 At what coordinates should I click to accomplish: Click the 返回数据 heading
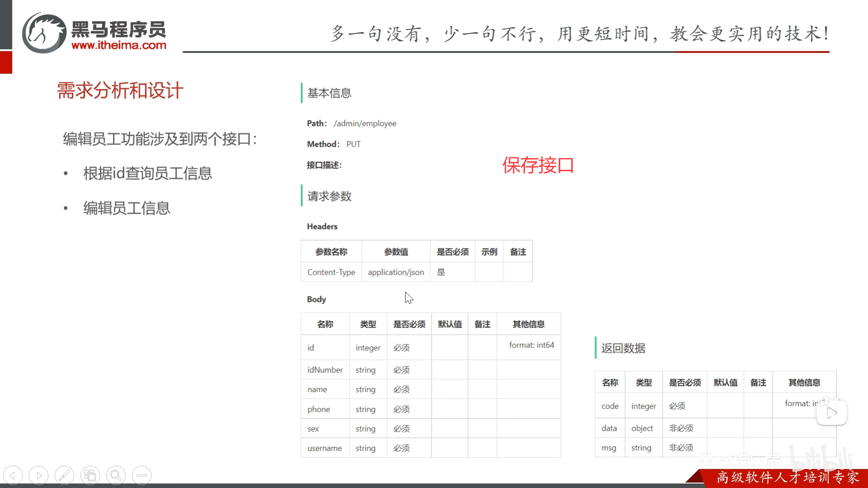coord(623,348)
